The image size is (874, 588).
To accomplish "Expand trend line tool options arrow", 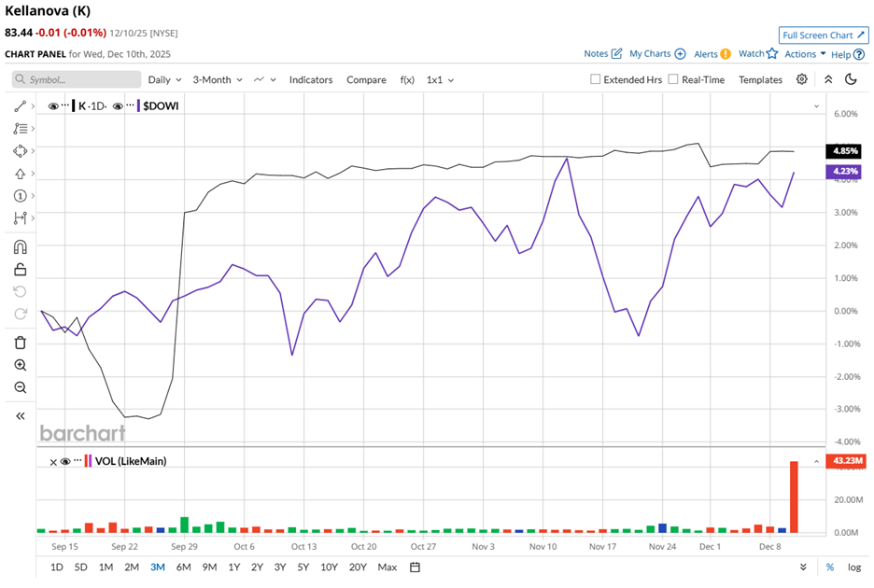I will [x=33, y=105].
